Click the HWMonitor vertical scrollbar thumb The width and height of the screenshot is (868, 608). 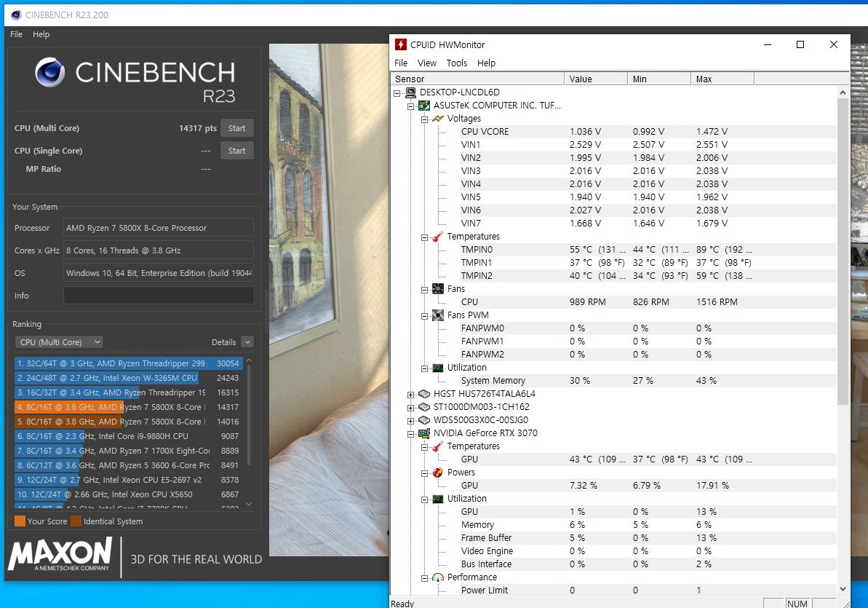tap(843, 252)
